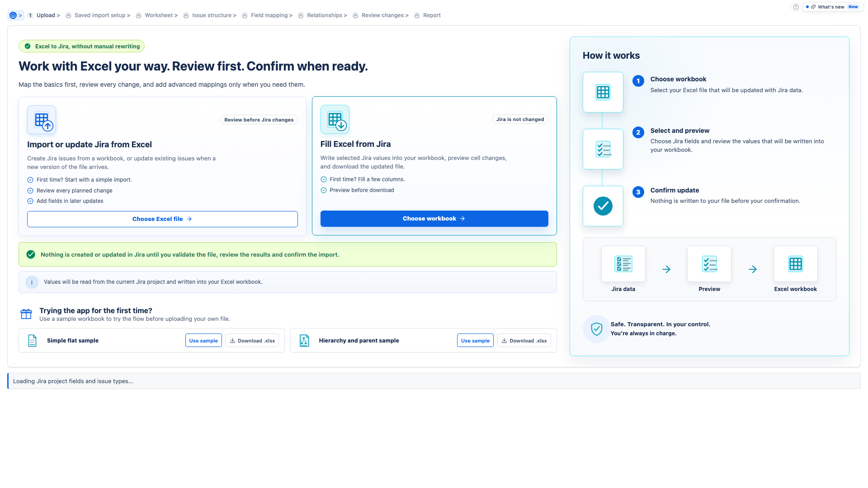Click the Simple flat sample document icon
This screenshot has height=488, width=868.
(32, 341)
